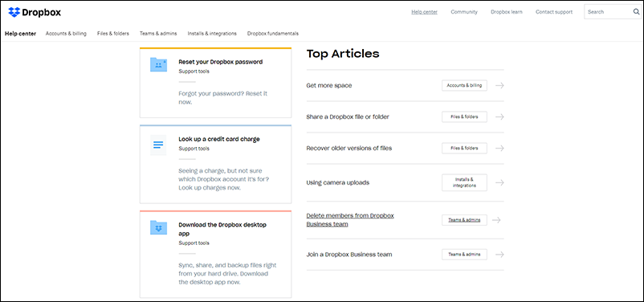Open Recover older versions of files
This screenshot has width=644, height=302.
click(349, 148)
